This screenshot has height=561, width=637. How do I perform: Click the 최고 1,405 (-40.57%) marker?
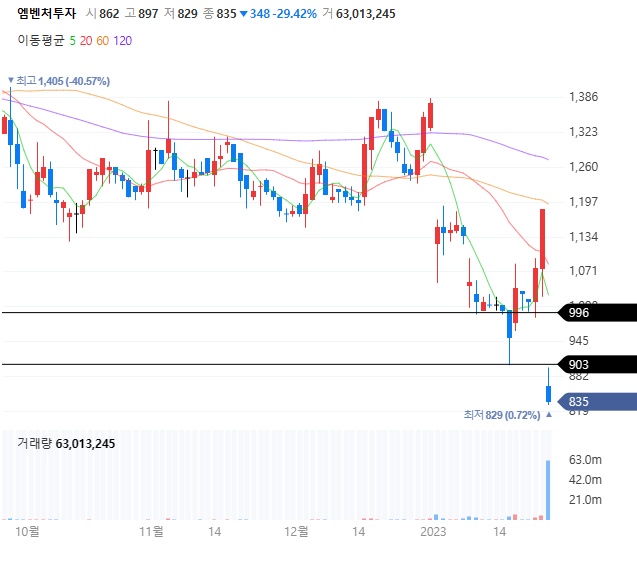(59, 81)
